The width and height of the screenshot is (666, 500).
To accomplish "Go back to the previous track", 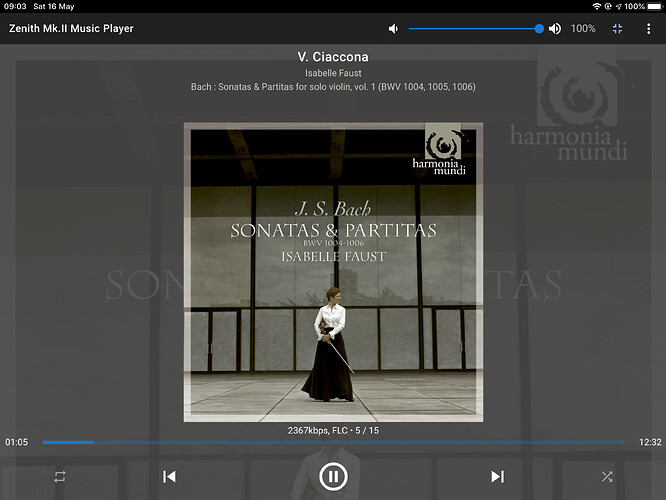I will click(169, 477).
